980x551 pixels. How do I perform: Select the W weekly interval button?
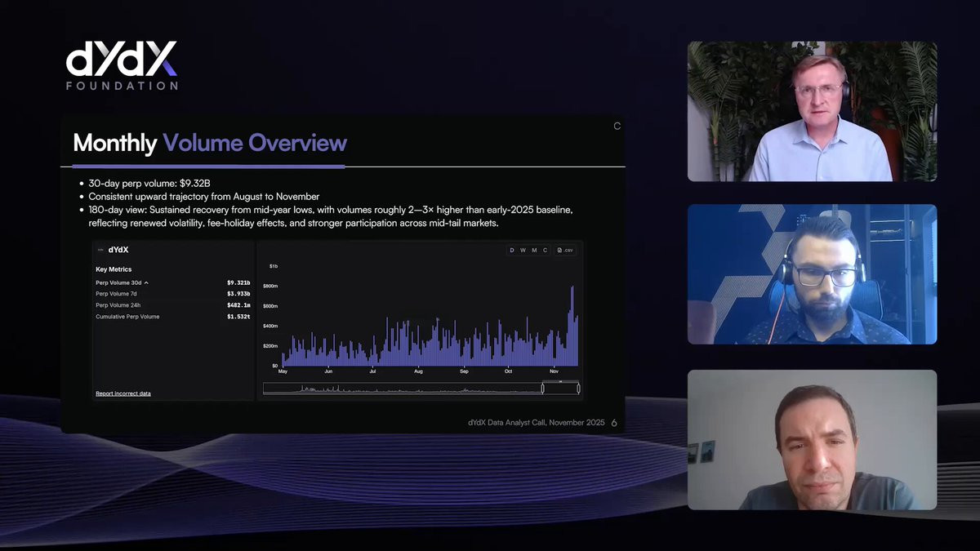click(x=523, y=250)
